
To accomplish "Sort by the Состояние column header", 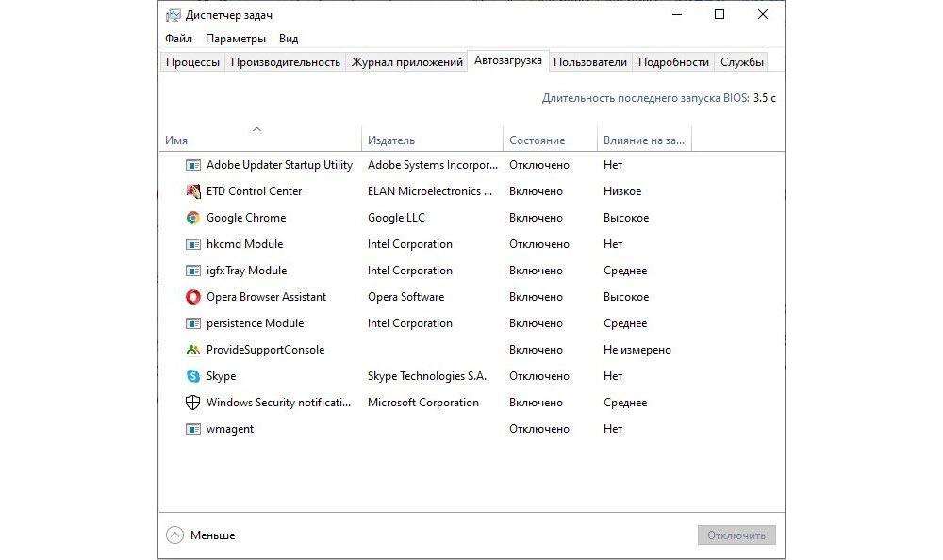I will point(551,139).
